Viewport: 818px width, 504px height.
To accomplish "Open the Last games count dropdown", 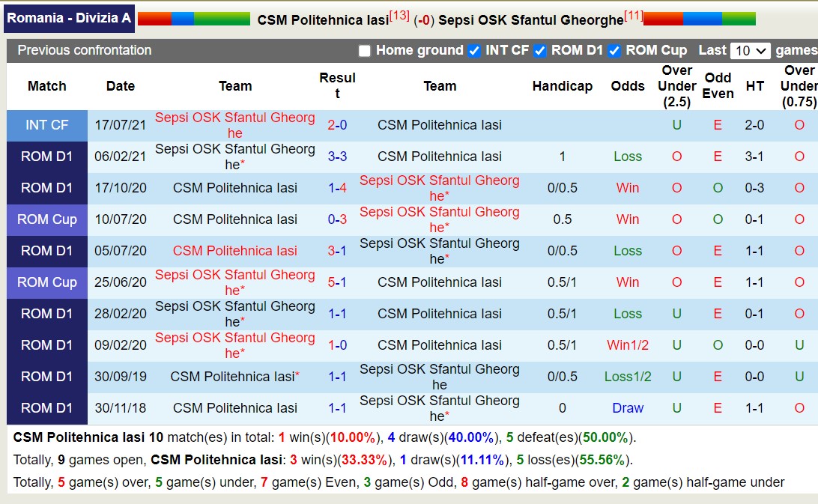I will 751,51.
